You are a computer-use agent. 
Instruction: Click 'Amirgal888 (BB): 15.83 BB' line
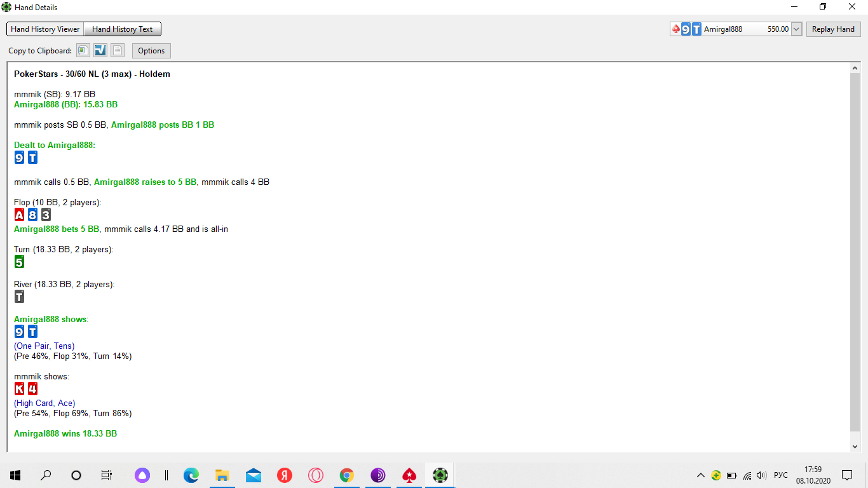coord(65,104)
